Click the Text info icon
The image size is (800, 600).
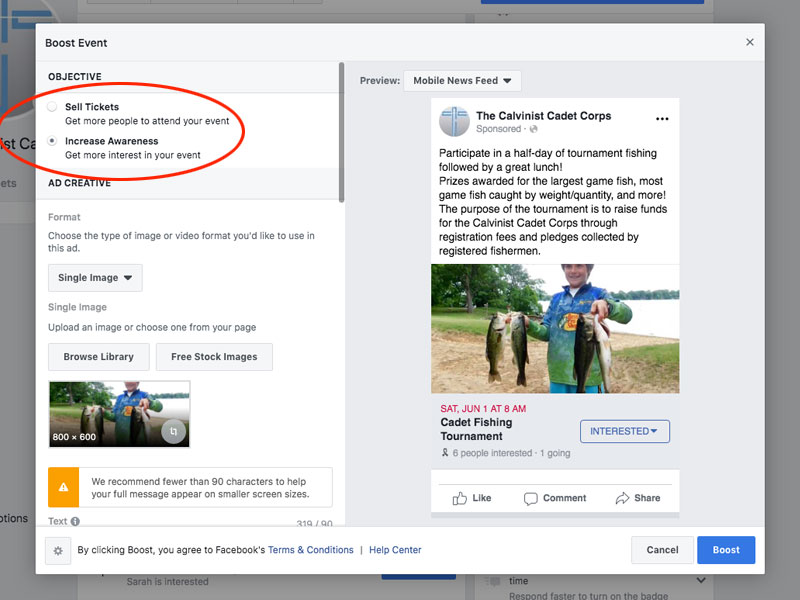point(75,521)
